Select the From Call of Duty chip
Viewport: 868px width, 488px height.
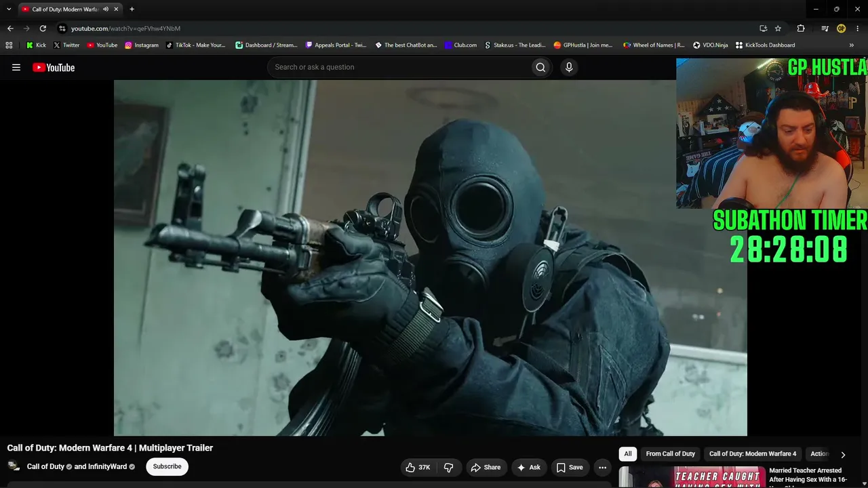(670, 453)
